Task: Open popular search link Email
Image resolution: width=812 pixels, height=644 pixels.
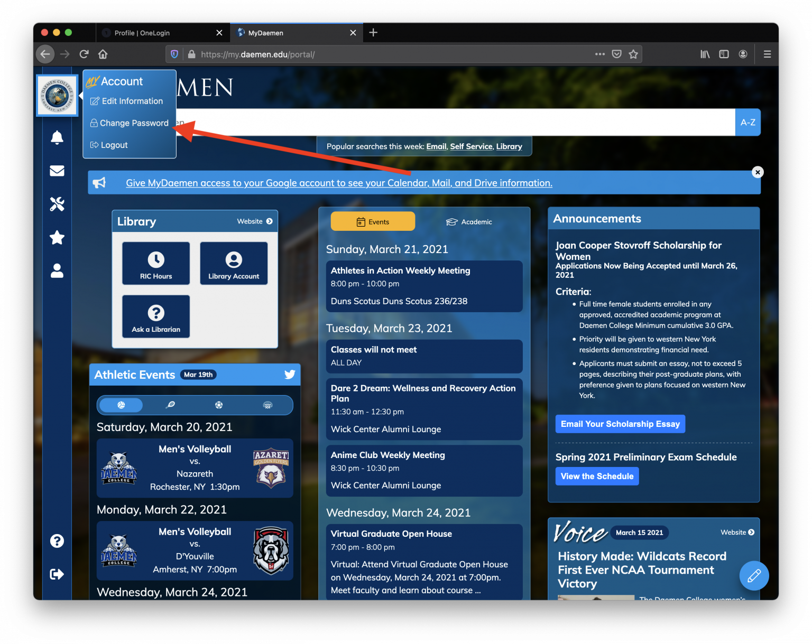Action: pyautogui.click(x=437, y=146)
